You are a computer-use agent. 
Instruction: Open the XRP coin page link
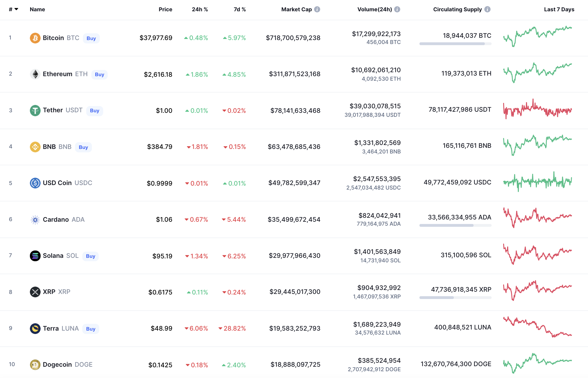[49, 292]
